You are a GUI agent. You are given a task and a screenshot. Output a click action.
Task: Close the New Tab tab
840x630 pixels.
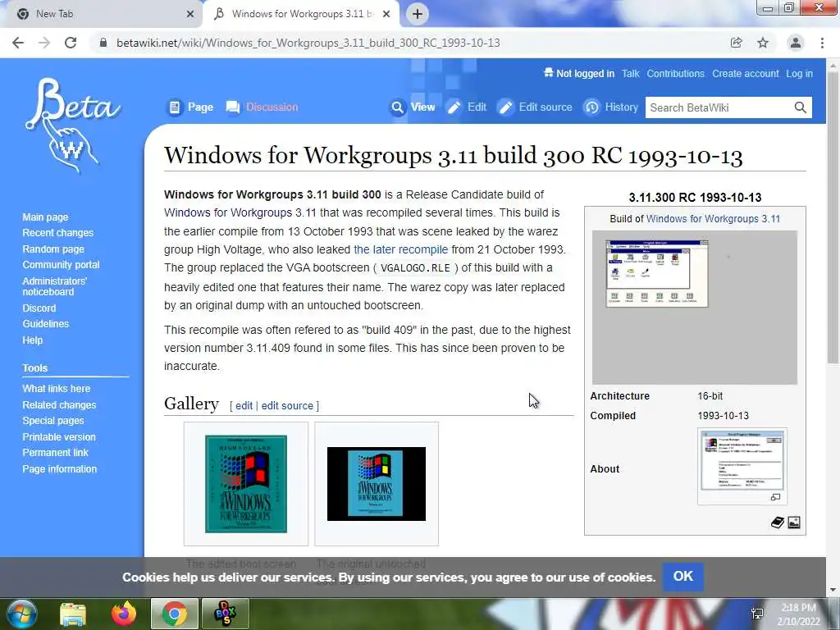tap(190, 14)
